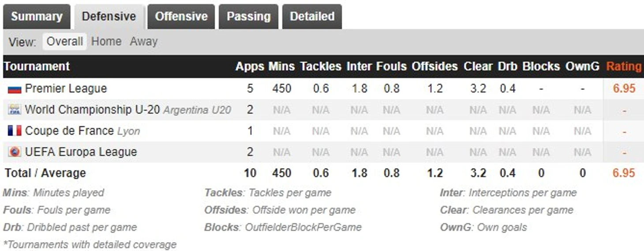This screenshot has width=644, height=251.
Task: Click the Russian flag icon beside Premier League
Action: (15, 89)
